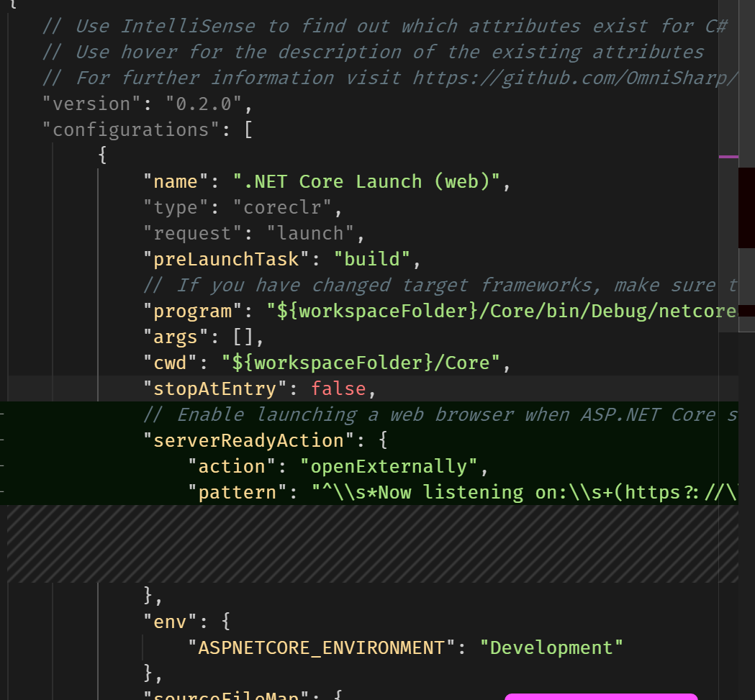The image size is (755, 700).
Task: Click the workspaceFolder Core/bin/Debug program path
Action: click(502, 311)
